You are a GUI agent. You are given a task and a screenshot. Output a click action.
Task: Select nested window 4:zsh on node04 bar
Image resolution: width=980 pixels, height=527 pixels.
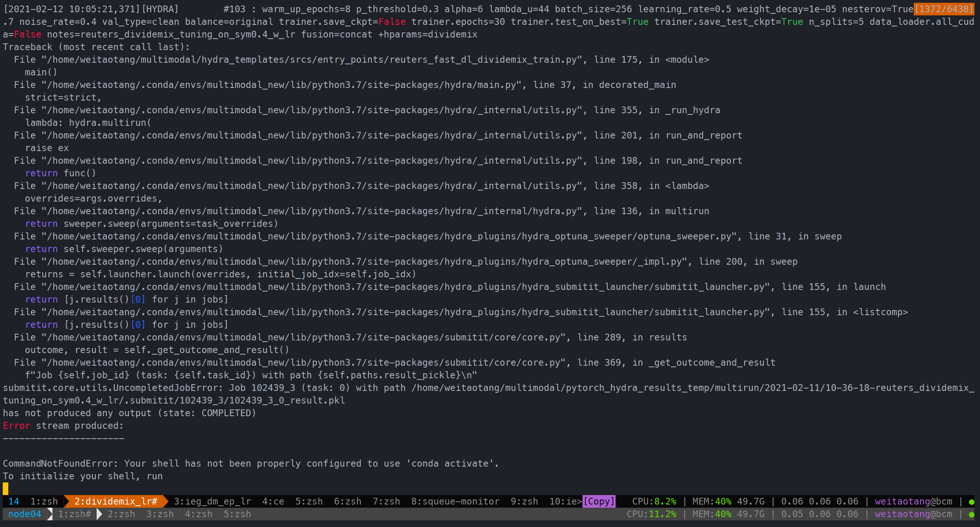[x=198, y=514]
